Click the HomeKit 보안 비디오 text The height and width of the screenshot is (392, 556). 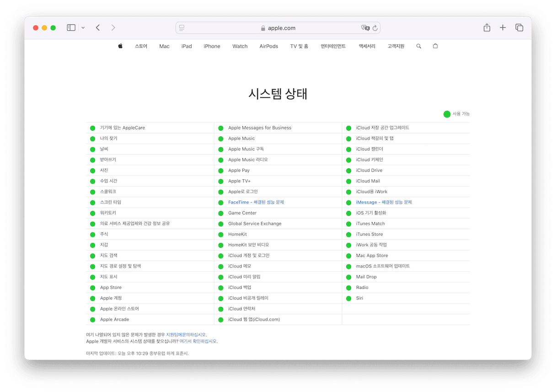249,245
